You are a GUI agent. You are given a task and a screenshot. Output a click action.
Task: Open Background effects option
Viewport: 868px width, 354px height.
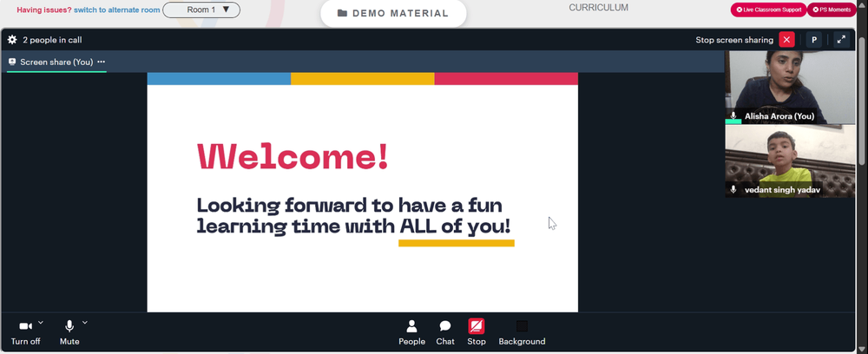pos(522,332)
